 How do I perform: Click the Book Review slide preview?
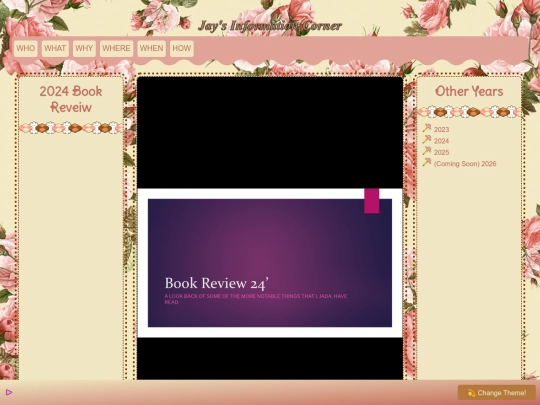[270, 263]
